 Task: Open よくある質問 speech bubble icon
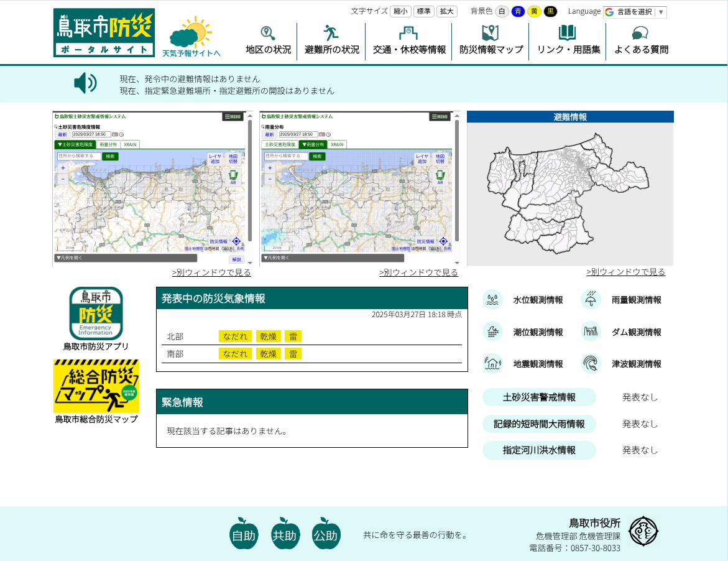(640, 34)
